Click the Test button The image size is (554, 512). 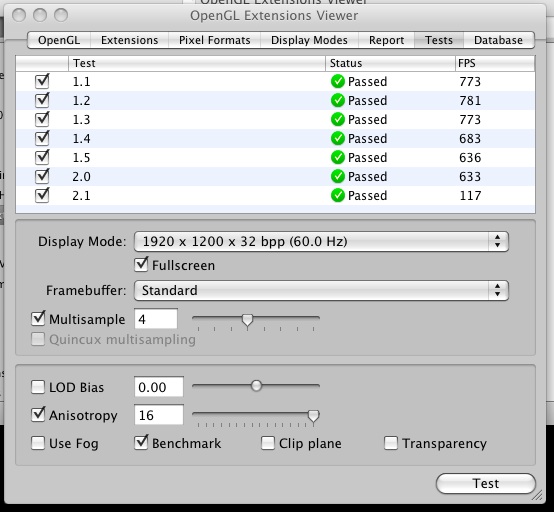tap(486, 483)
